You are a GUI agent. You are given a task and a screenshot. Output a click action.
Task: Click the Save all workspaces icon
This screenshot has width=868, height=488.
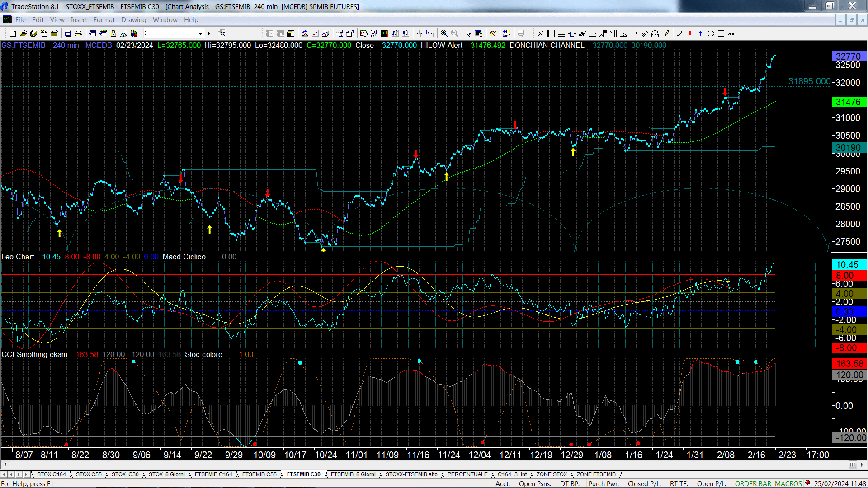[33, 33]
